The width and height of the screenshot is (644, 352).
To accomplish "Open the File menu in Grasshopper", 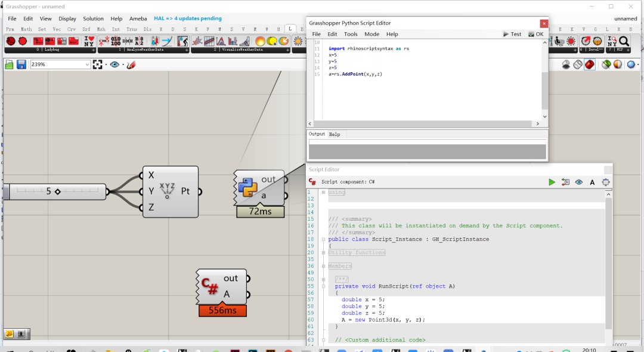I will (x=12, y=18).
